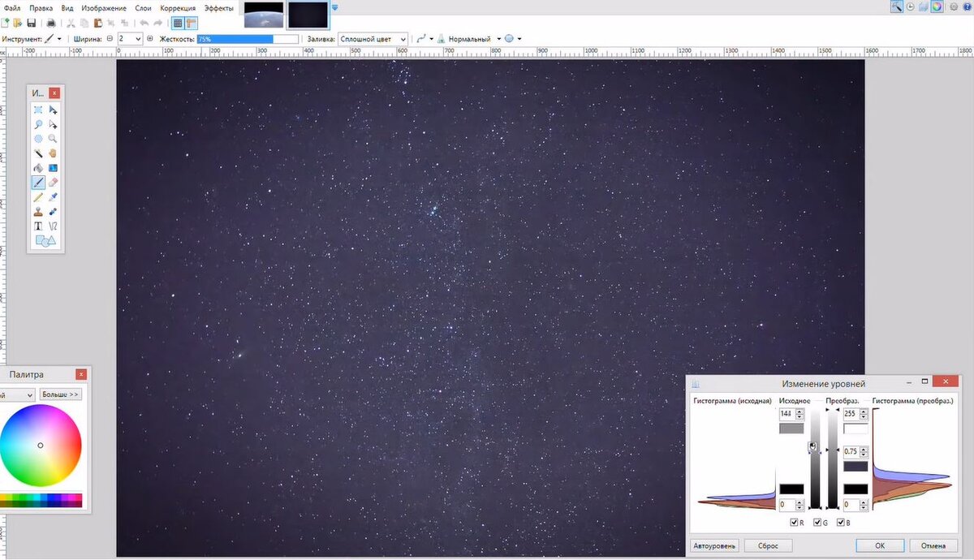Click the Сброс reset button
Image resolution: width=974 pixels, height=560 pixels.
point(768,545)
